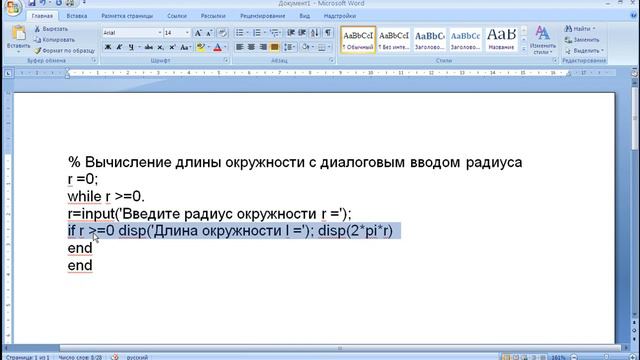Switch to the Разметка страницы tab
This screenshot has width=640, height=360.
click(127, 16)
